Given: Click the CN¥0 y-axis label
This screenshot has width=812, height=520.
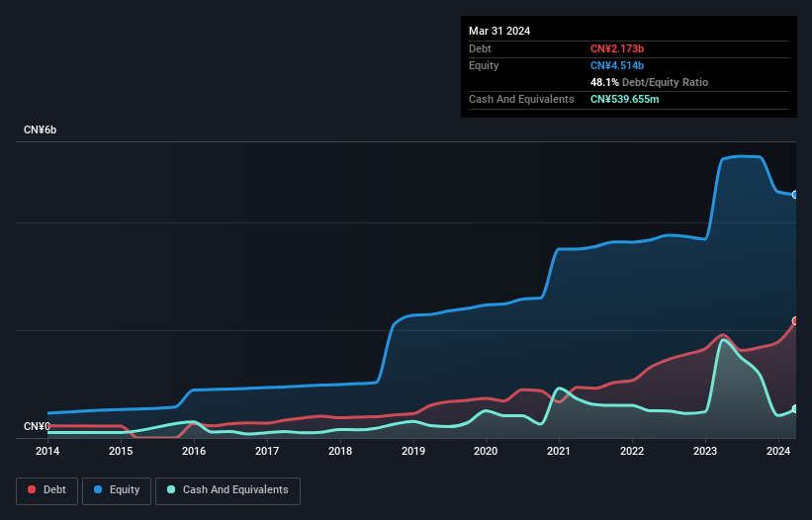Looking at the screenshot, I should tap(37, 426).
